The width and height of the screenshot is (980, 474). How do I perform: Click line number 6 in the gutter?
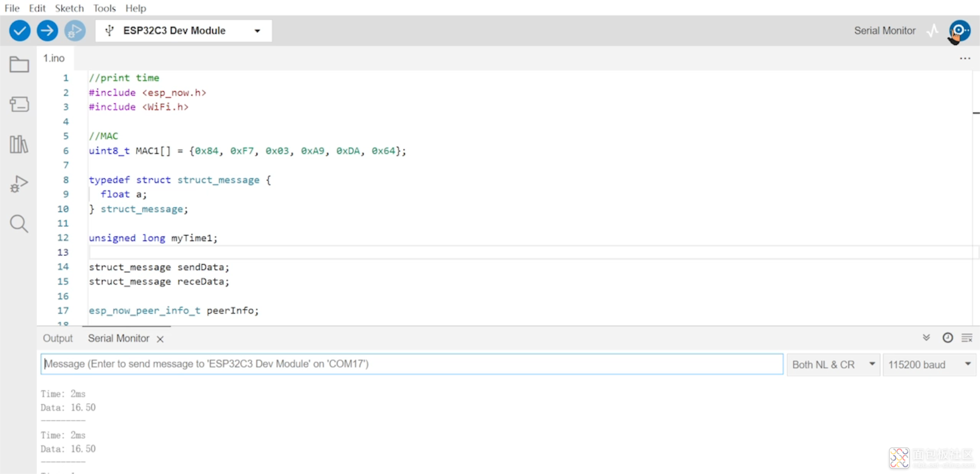[66, 151]
